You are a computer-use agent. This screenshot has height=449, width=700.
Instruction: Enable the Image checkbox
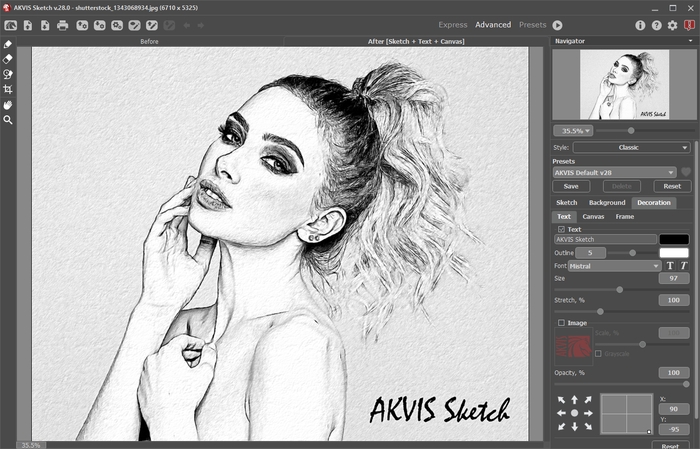(x=561, y=323)
